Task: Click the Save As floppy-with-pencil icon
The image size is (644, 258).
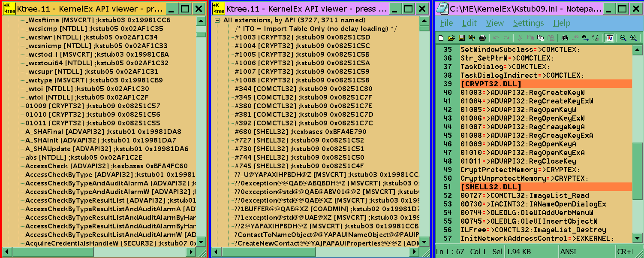Action: pos(472,38)
